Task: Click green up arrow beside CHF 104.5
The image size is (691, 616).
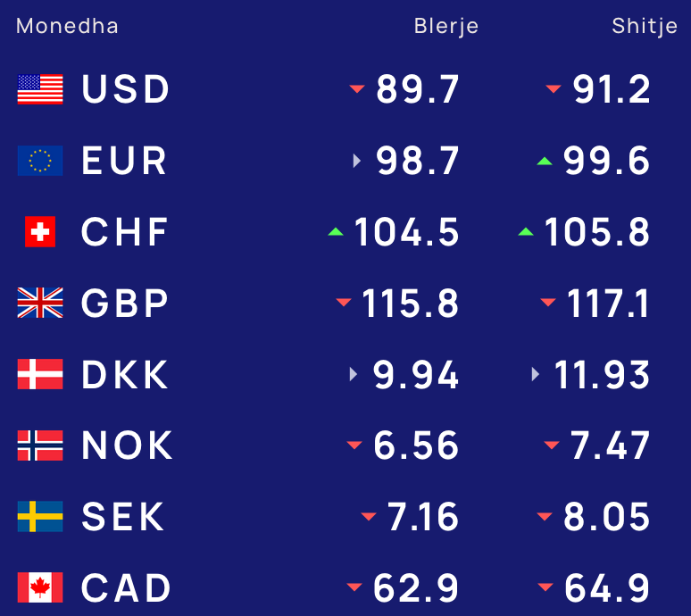Action: tap(336, 232)
